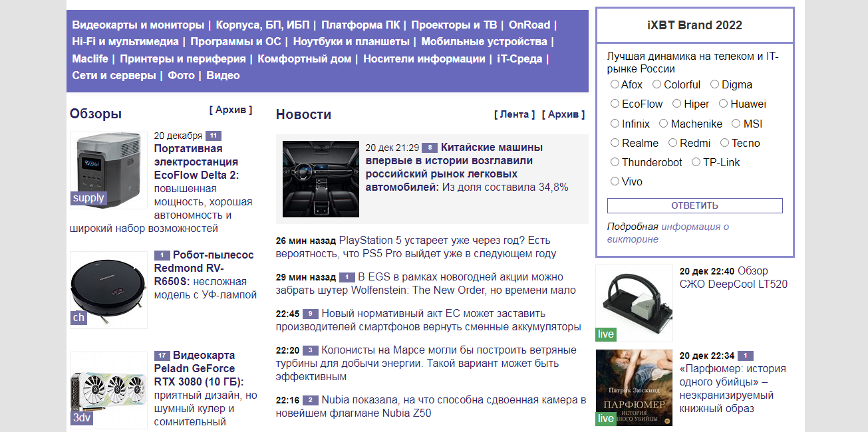Image resolution: width=868 pixels, height=432 pixels.
Task: Click the green 'live' tag on DeepCool image
Action: pos(606,334)
